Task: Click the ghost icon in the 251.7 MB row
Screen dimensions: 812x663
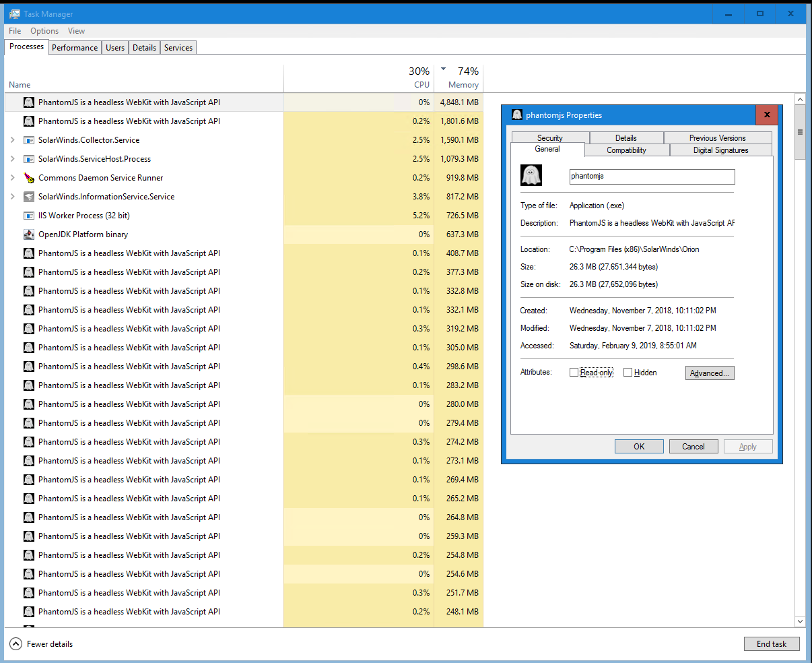Action: coord(29,593)
